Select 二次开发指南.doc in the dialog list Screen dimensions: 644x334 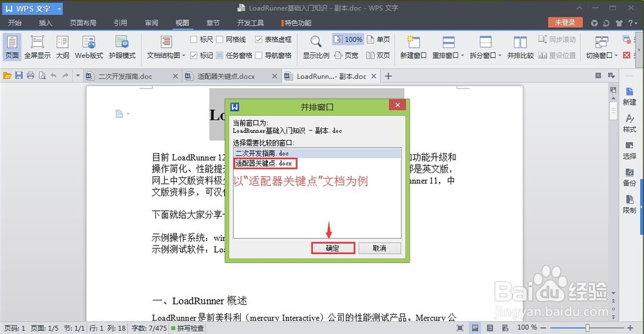click(317, 153)
